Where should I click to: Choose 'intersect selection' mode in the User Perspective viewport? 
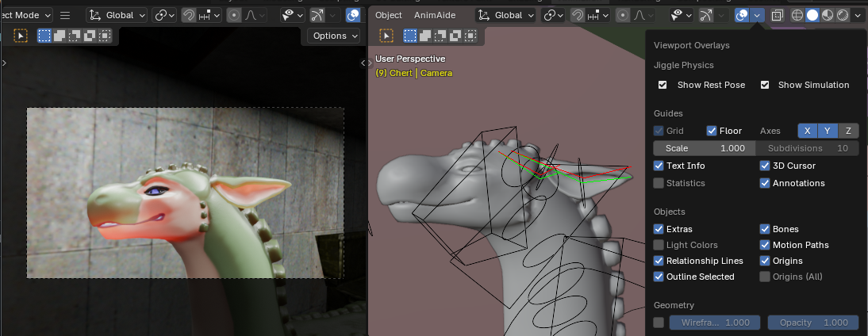coord(470,36)
